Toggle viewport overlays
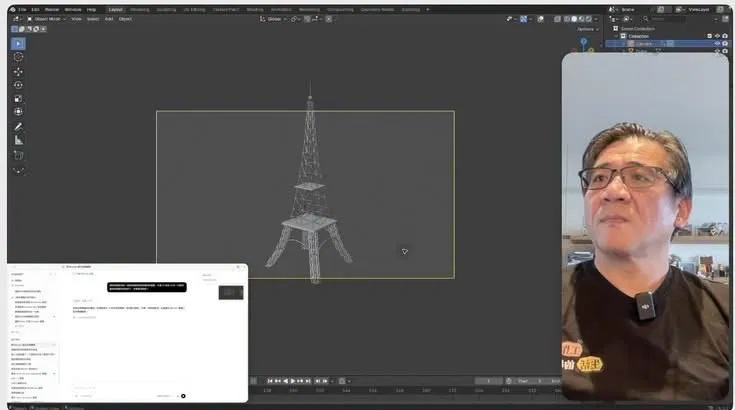 click(x=540, y=19)
